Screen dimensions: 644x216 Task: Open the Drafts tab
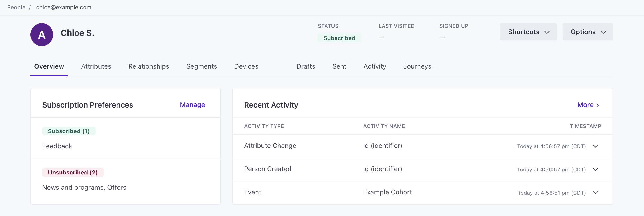(306, 66)
